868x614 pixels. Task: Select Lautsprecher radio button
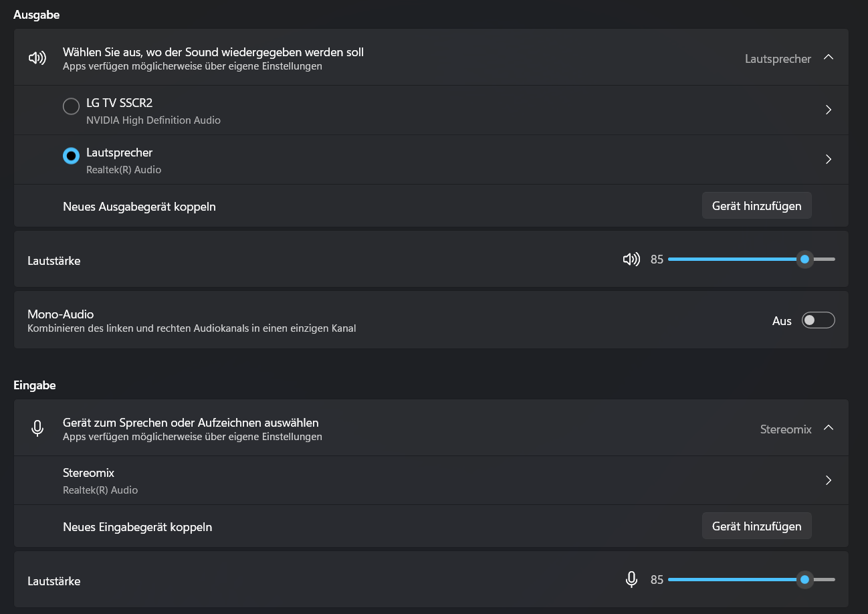click(71, 156)
